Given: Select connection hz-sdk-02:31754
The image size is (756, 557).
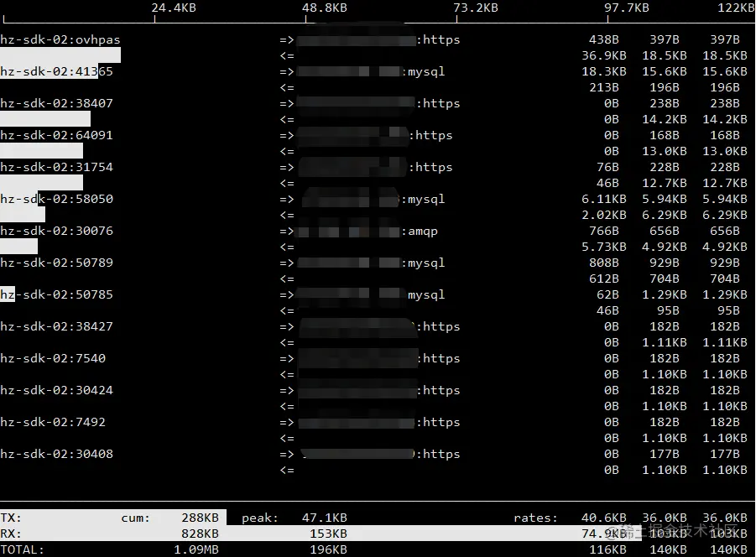Looking at the screenshot, I should [x=56, y=167].
